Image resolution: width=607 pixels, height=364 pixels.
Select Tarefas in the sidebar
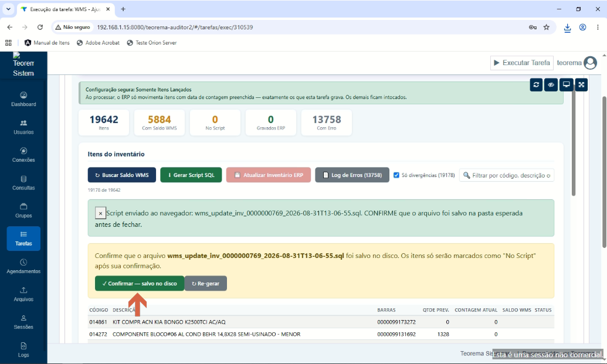(x=23, y=239)
